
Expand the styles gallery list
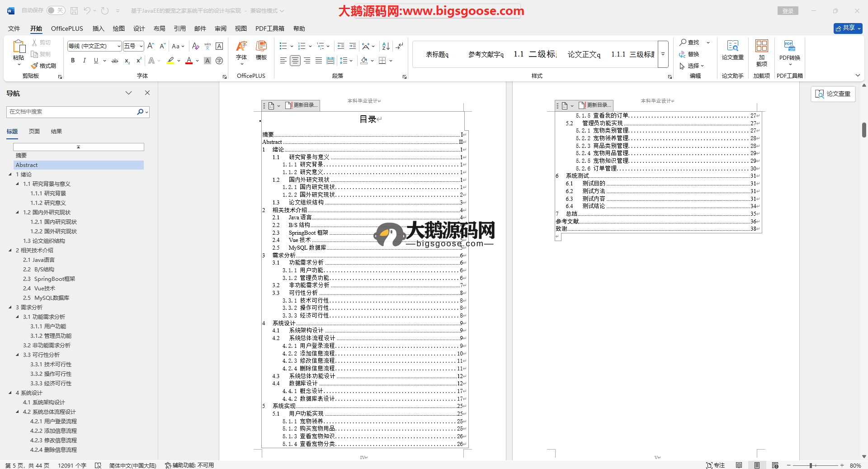[x=663, y=54]
